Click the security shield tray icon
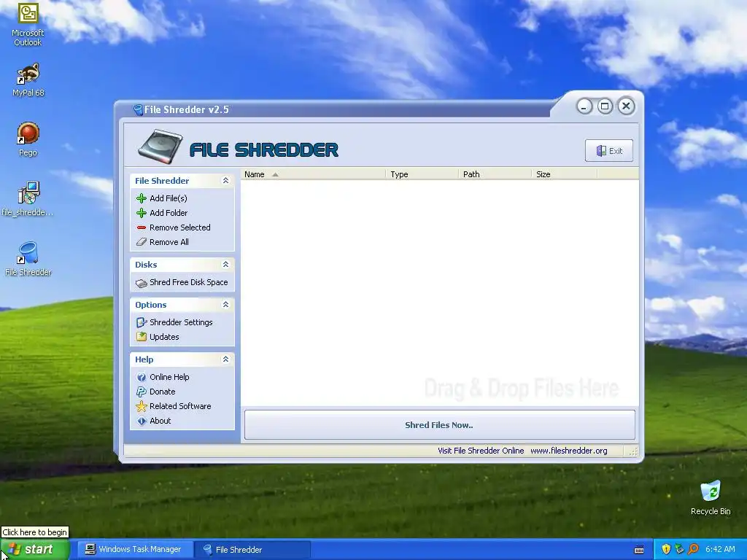 pos(666,549)
